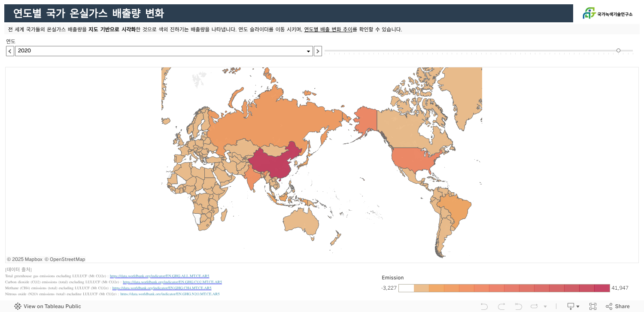
Task: Open the EN.GHG.ALL.MT.CE.AR5 data source link
Action: pyautogui.click(x=159, y=276)
